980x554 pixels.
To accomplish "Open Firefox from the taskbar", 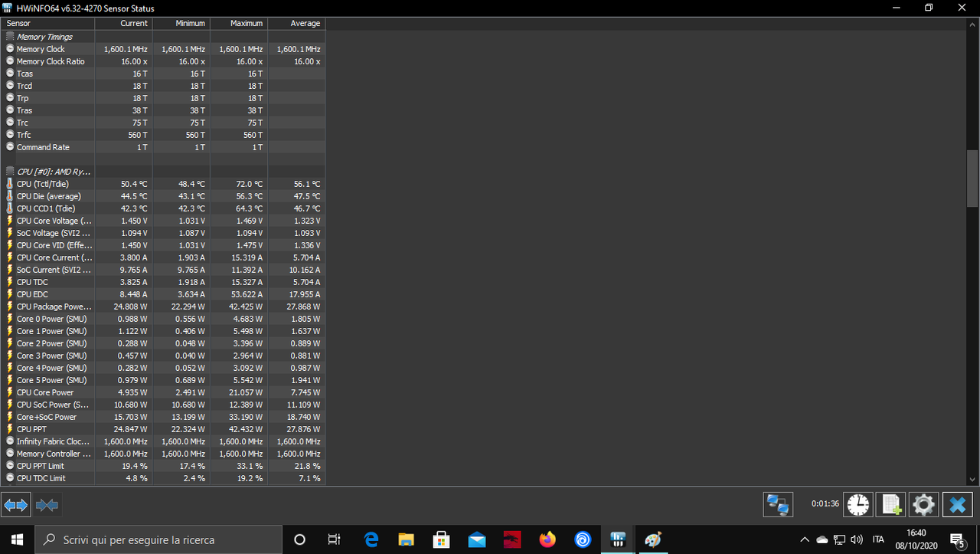I will [x=547, y=539].
